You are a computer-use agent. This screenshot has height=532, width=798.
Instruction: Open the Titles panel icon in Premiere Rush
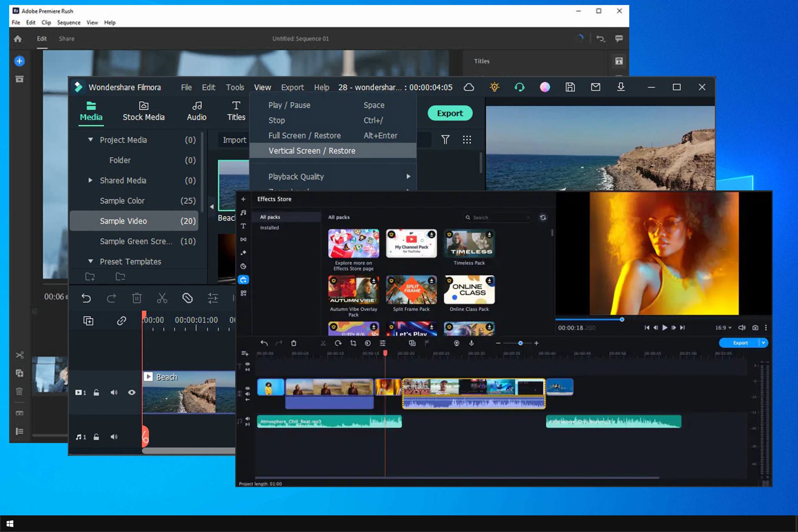pyautogui.click(x=619, y=61)
